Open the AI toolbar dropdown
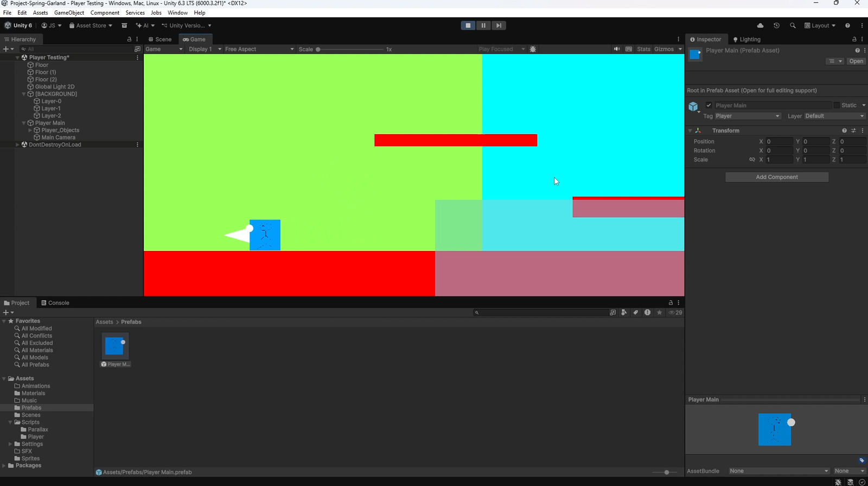 coord(145,26)
